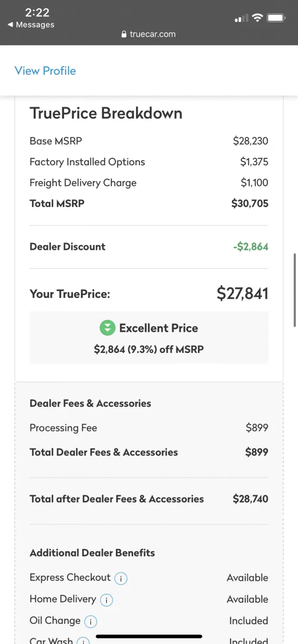Tap the Oil Change info icon
The height and width of the screenshot is (644, 298).
click(x=91, y=621)
